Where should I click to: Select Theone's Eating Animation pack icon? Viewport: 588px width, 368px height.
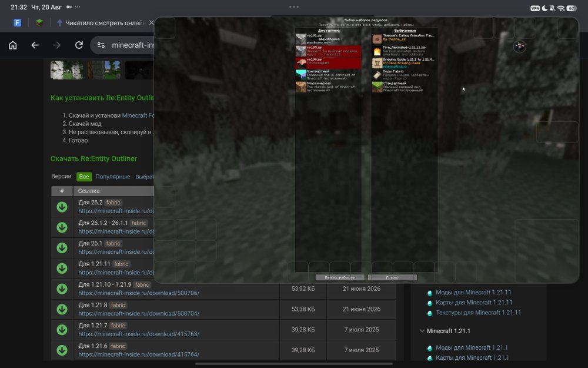377,39
